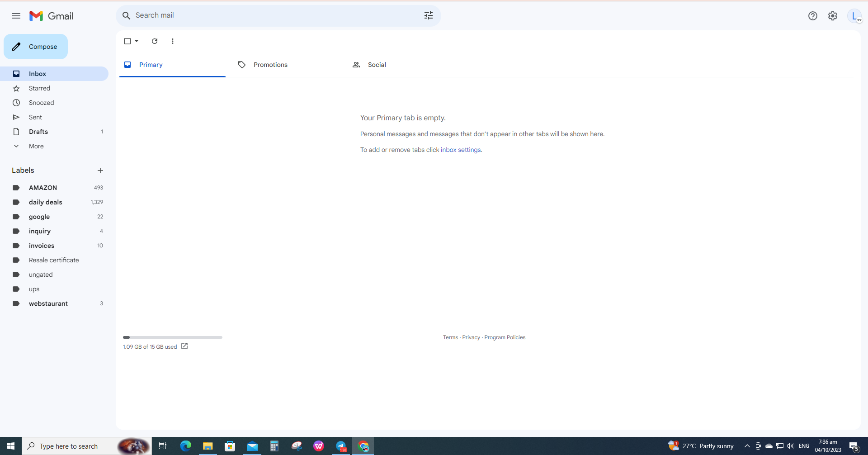Click the 1.09 GB of 15 GB used text
This screenshot has height=455, width=868.
tap(150, 347)
